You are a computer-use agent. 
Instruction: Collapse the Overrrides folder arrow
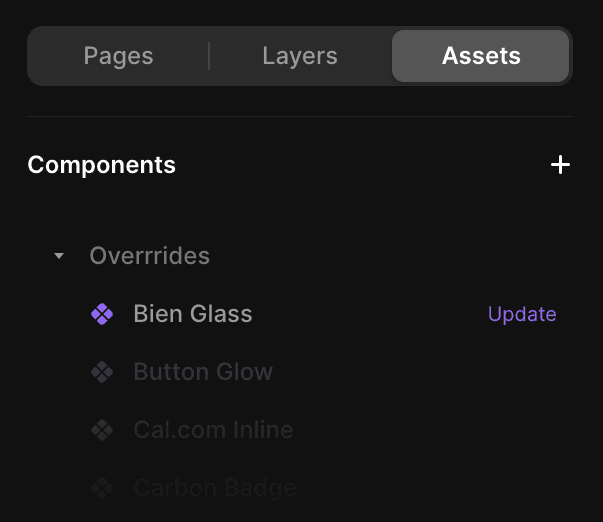59,256
